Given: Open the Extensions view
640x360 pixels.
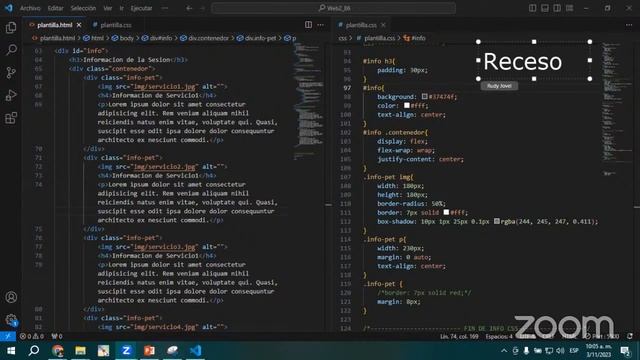Looking at the screenshot, I should pyautogui.click(x=11, y=118).
